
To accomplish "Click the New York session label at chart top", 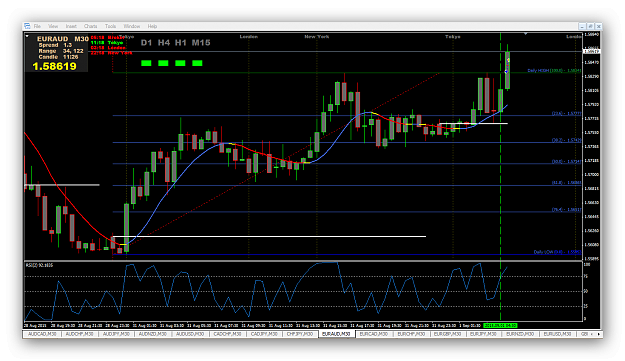I will pyautogui.click(x=316, y=37).
